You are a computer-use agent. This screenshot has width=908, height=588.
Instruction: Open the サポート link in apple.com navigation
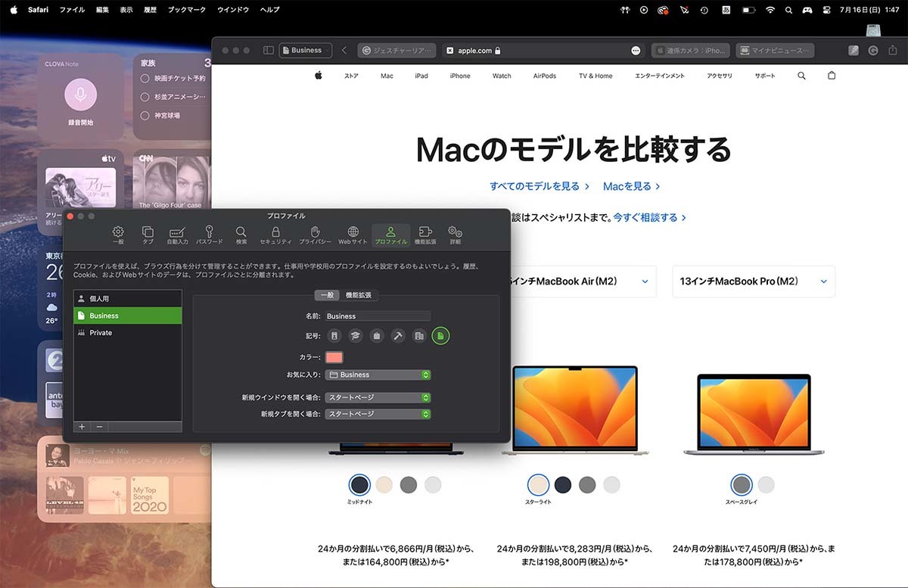(x=765, y=76)
